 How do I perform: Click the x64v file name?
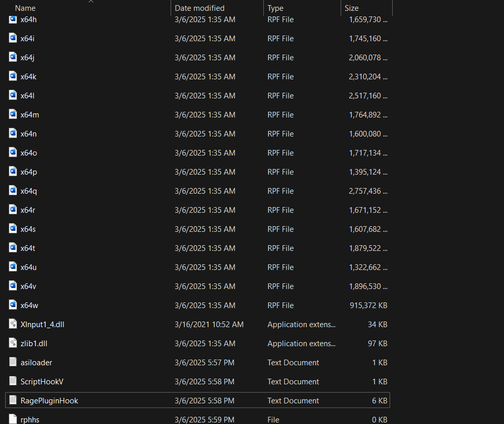(28, 286)
